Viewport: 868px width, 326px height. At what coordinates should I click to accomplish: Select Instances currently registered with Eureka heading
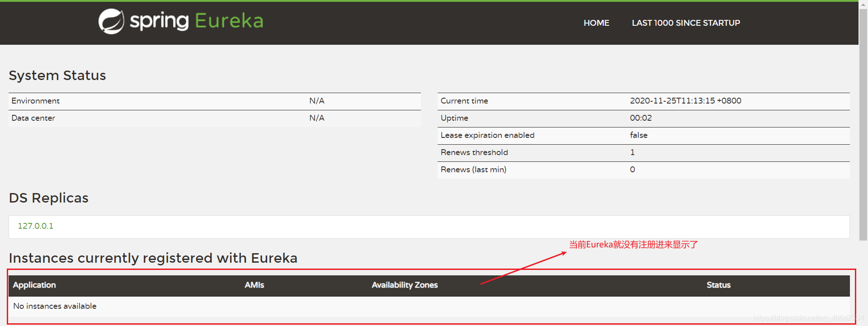click(153, 258)
